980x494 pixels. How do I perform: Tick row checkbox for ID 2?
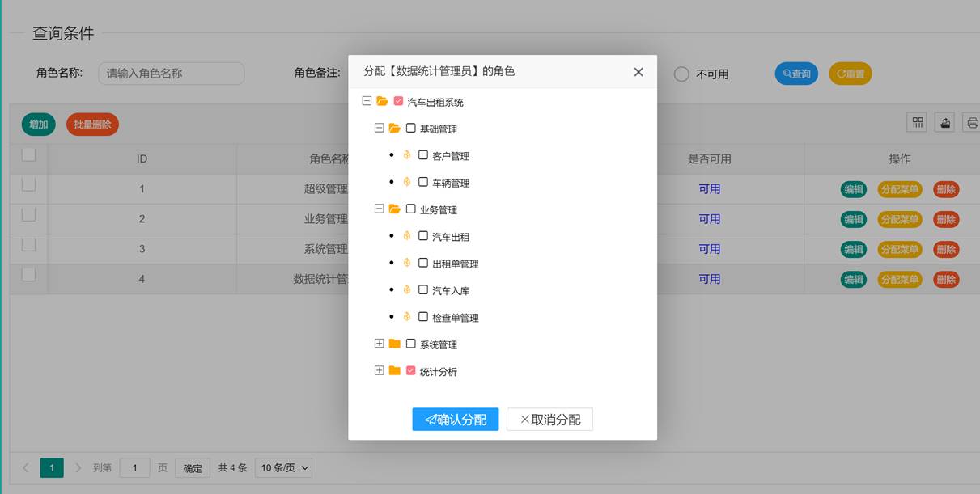coord(28,214)
